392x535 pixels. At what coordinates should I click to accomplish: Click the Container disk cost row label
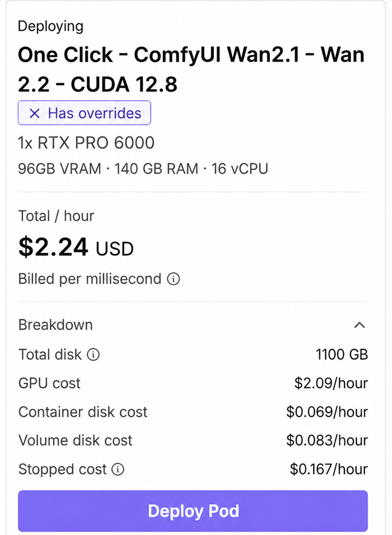[83, 412]
